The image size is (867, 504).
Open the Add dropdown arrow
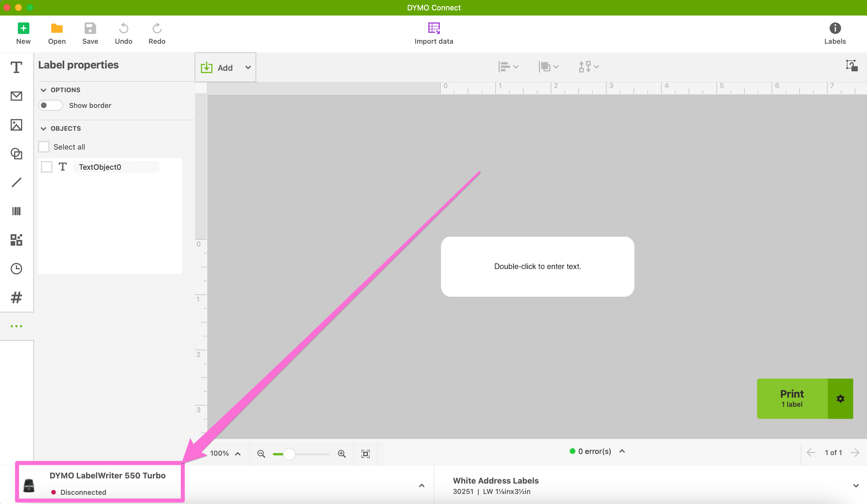click(x=248, y=67)
